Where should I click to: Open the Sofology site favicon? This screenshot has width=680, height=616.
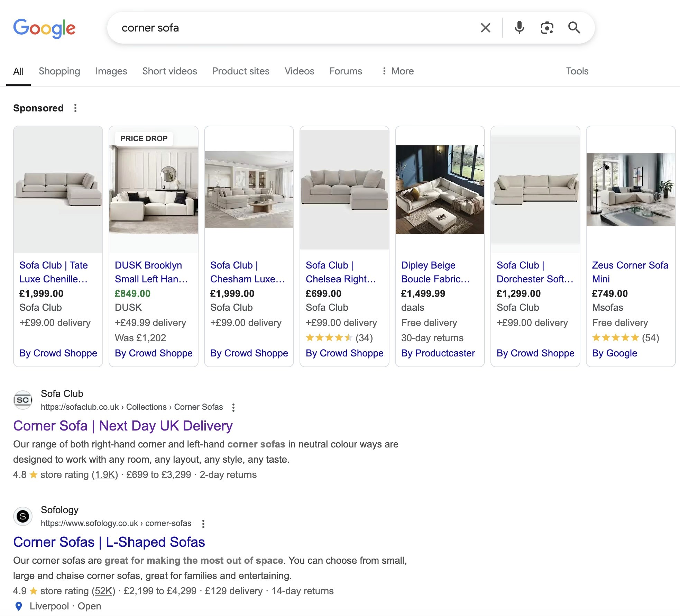tap(23, 516)
